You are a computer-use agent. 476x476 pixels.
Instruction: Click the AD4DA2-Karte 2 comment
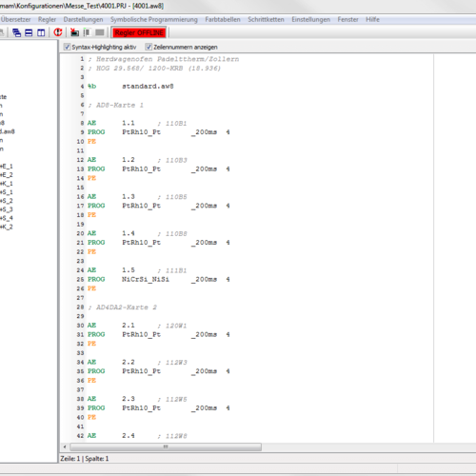[123, 307]
